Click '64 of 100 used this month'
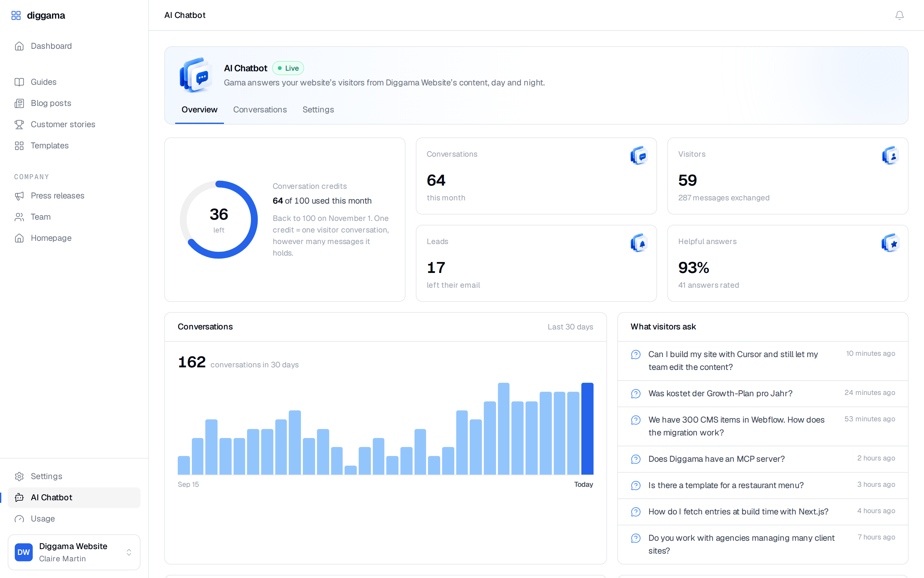 (x=322, y=201)
